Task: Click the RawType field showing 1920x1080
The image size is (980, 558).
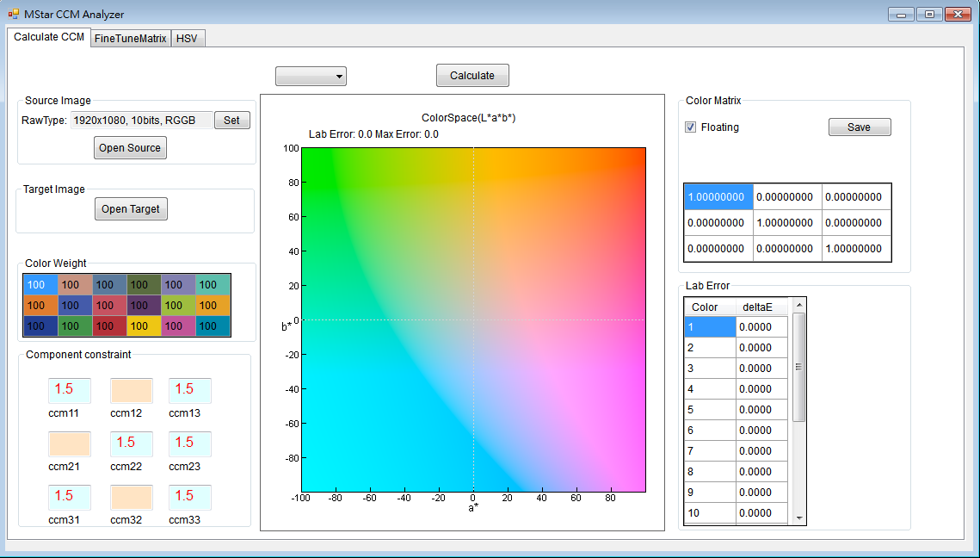Action: tap(142, 120)
